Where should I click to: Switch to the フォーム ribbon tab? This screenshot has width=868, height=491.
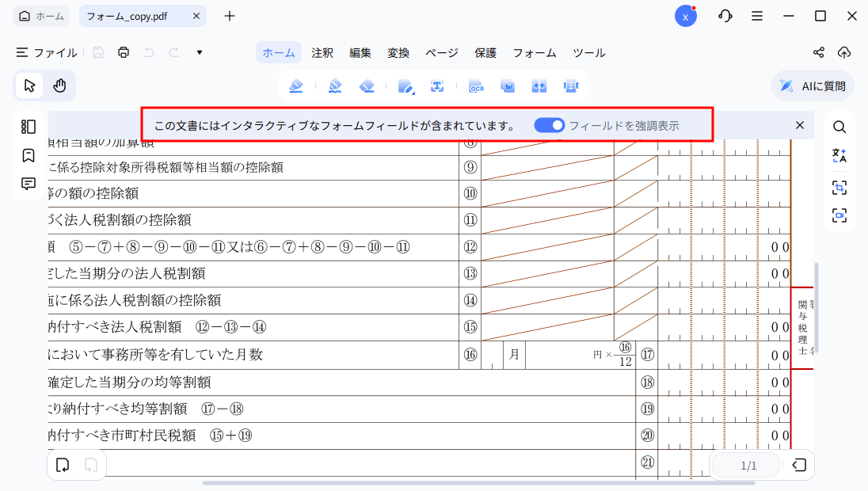point(534,53)
